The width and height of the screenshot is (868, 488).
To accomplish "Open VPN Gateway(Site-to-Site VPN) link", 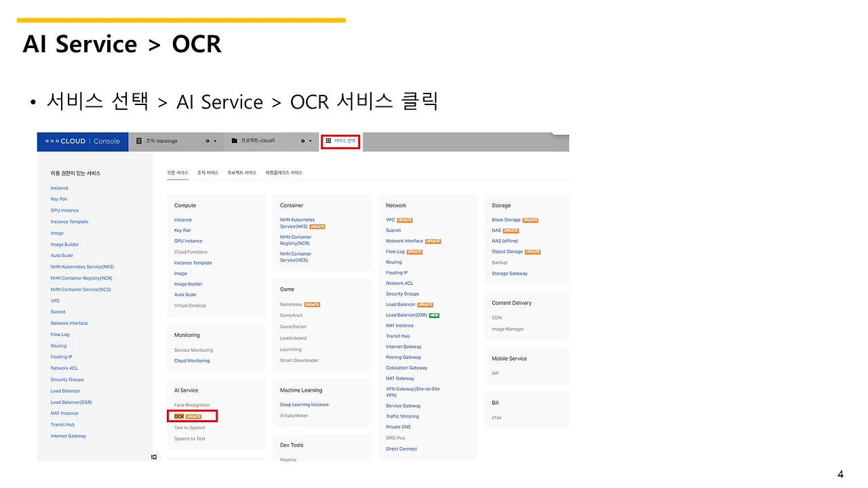I will coord(413,392).
